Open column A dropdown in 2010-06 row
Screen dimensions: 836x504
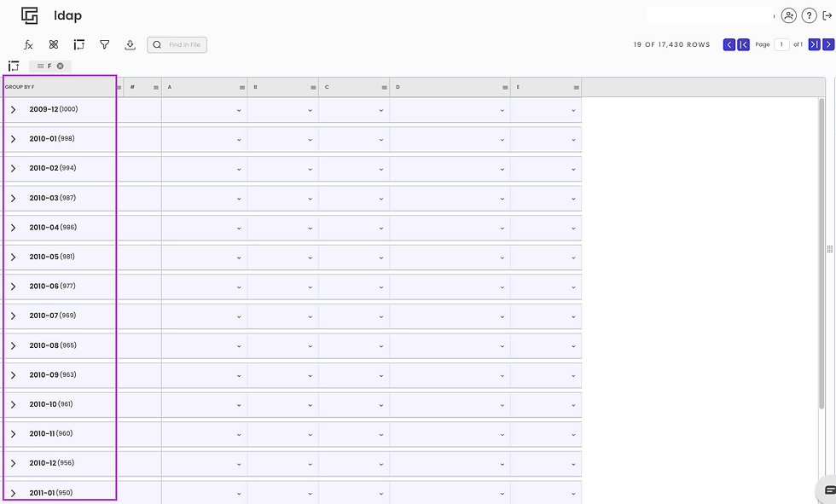(239, 287)
